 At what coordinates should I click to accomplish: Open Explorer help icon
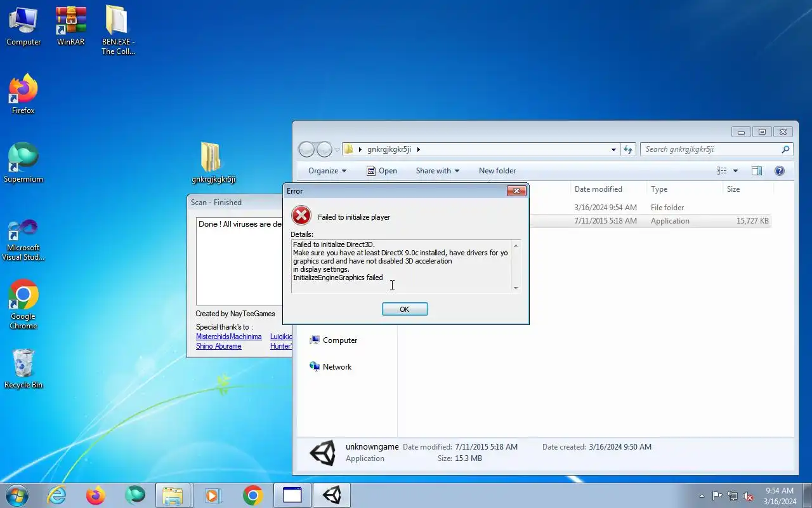780,171
